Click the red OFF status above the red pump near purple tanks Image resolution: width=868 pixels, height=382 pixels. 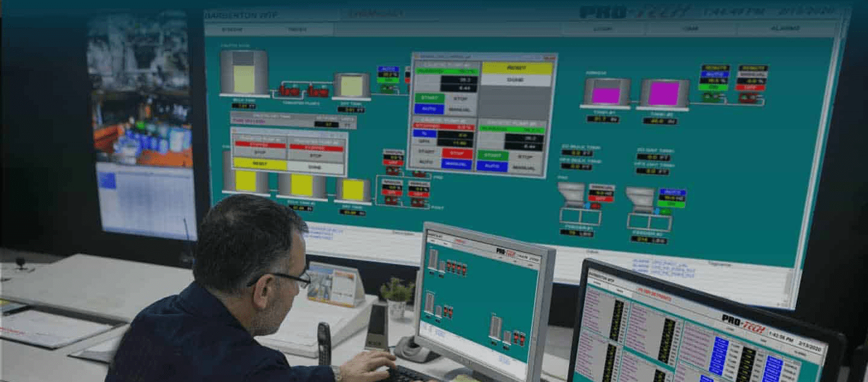751,88
